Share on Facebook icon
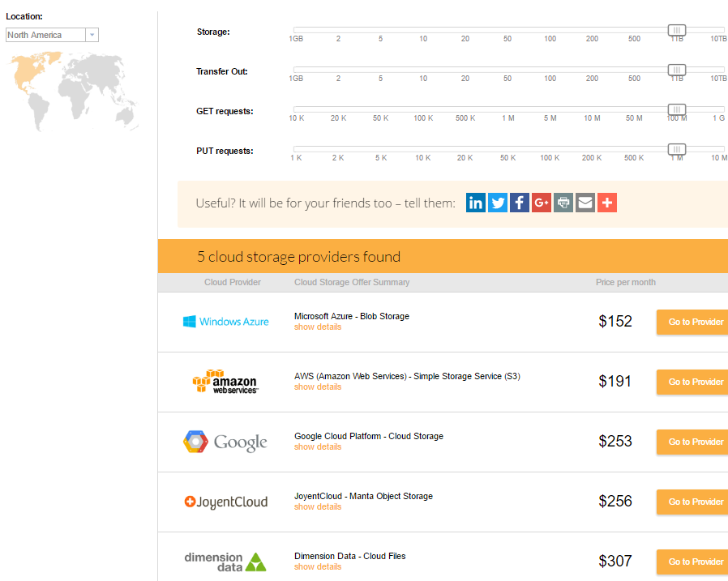The image size is (728, 581). pyautogui.click(x=519, y=203)
